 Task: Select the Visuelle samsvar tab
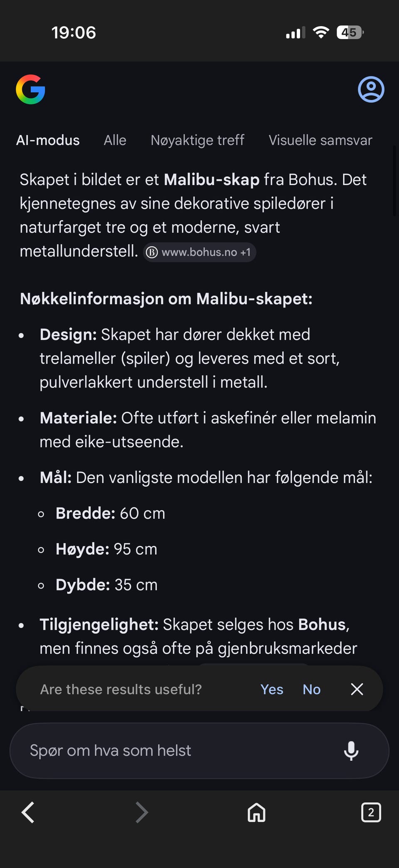pos(320,140)
